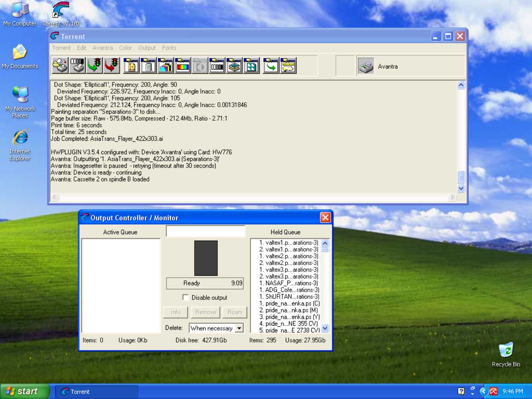532x399 pixels.
Task: Click the Avantra device printer icon
Action: pyautogui.click(x=366, y=66)
